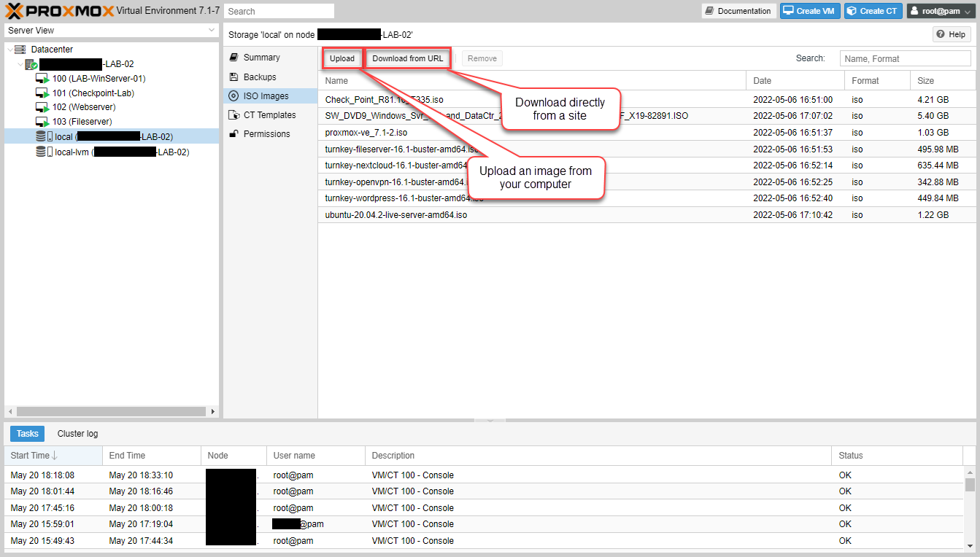Screen dimensions: 980x557
Task: Switch to the Tasks tab
Action: click(x=28, y=434)
